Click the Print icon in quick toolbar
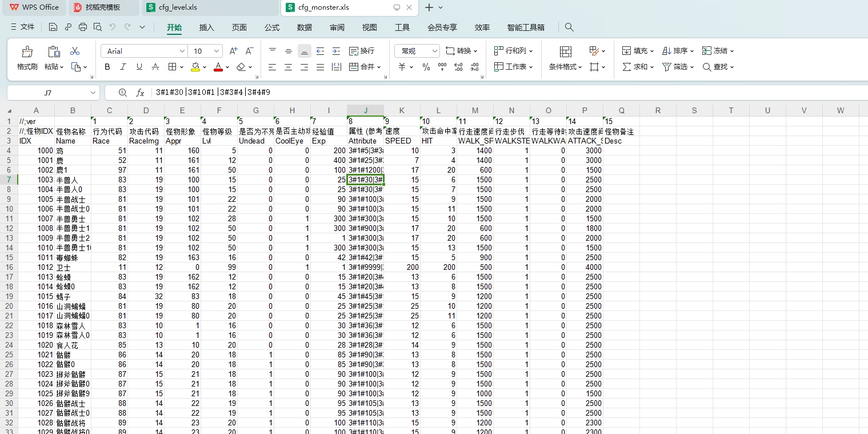Screen dimensions: 868x434 point(83,27)
